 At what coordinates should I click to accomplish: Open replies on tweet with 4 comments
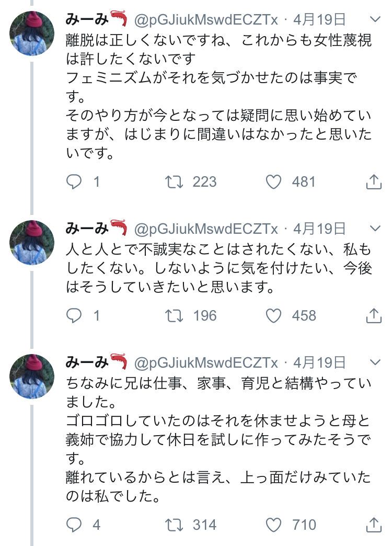click(x=74, y=524)
